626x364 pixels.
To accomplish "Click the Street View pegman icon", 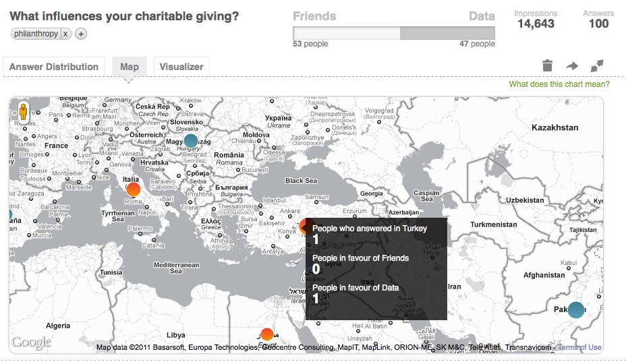I will tap(23, 111).
